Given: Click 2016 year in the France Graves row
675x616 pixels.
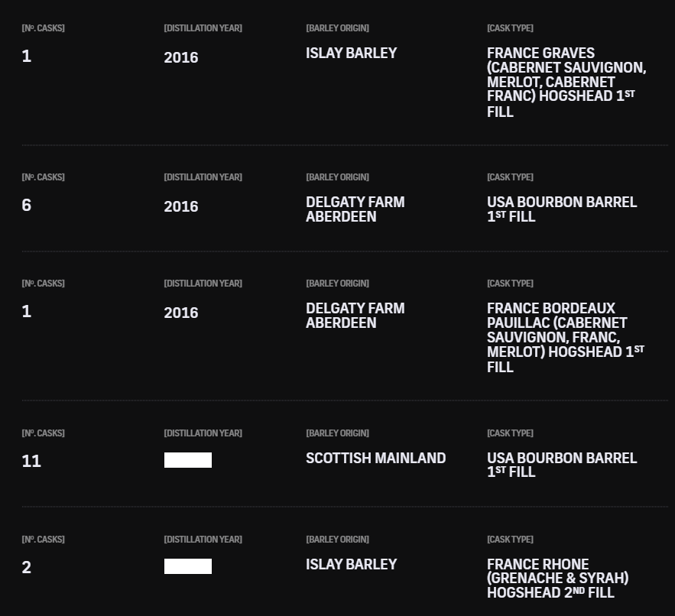Looking at the screenshot, I should tap(180, 57).
